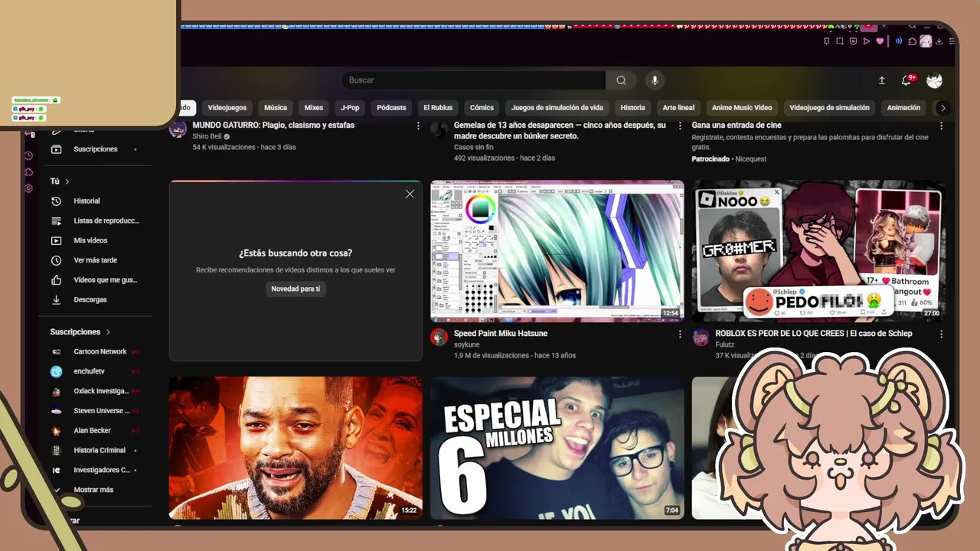The image size is (980, 551).
Task: Open Ver más tarde list
Action: coord(95,260)
